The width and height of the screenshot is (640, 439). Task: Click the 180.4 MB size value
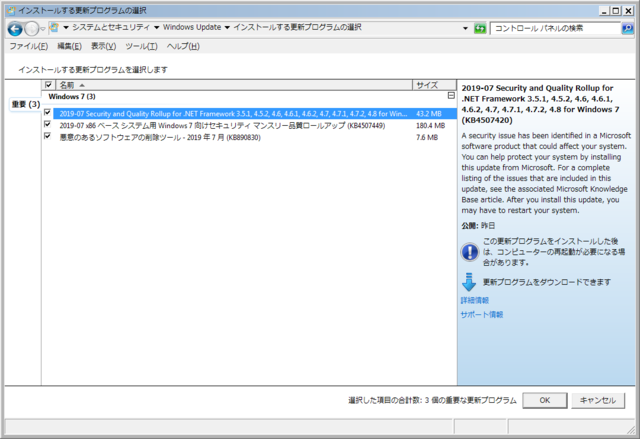430,126
